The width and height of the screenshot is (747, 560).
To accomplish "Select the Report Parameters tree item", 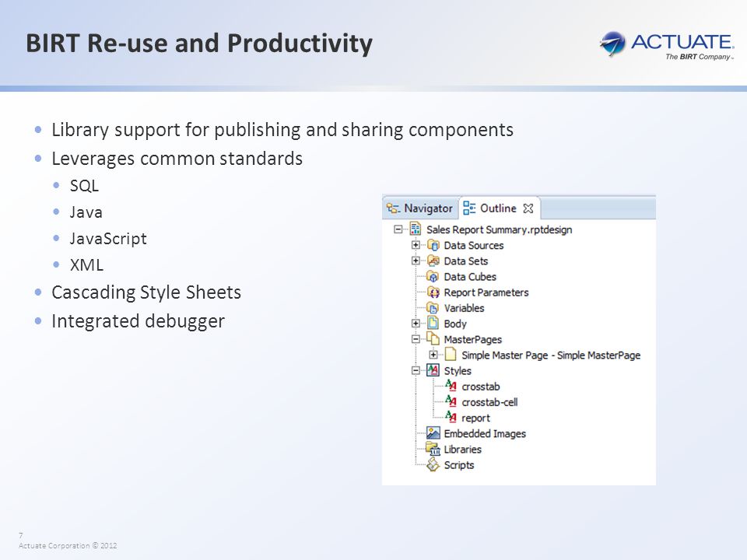I will click(x=486, y=292).
